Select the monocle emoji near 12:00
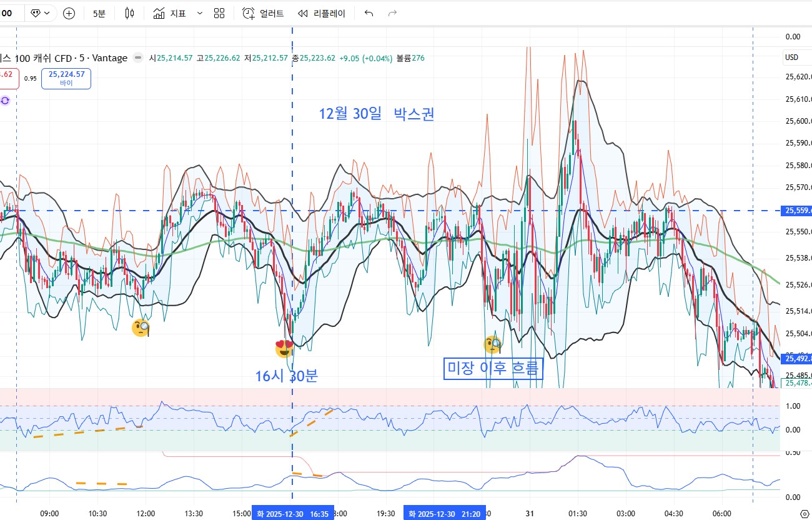The height and width of the screenshot is (520, 812). pyautogui.click(x=141, y=327)
